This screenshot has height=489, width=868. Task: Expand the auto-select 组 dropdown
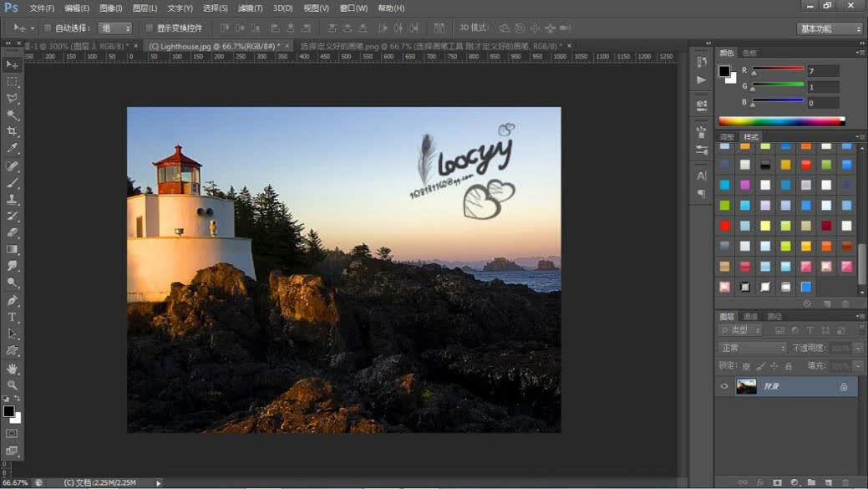click(x=114, y=28)
